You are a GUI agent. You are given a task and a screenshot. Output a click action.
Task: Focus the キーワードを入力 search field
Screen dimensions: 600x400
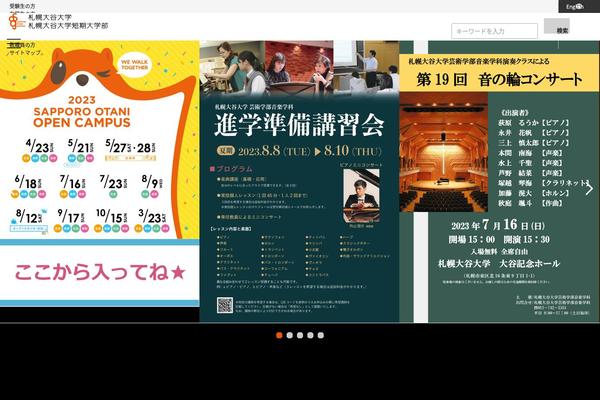[494, 31]
